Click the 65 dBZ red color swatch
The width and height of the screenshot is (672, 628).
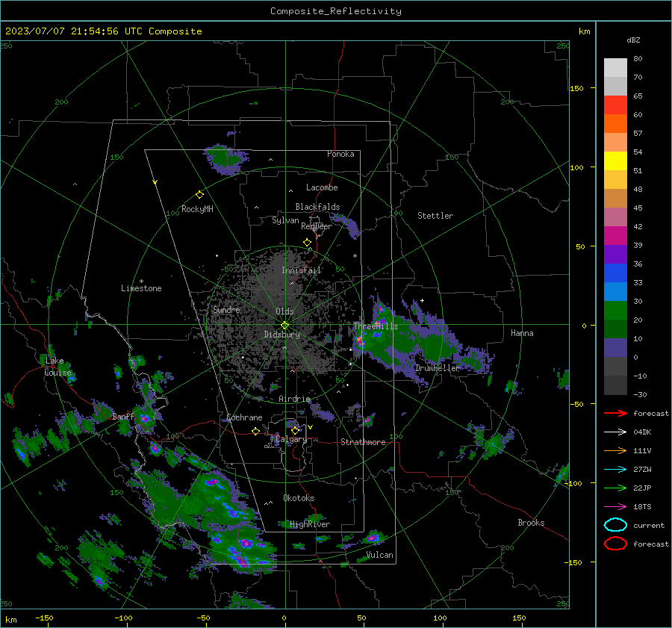[615, 105]
